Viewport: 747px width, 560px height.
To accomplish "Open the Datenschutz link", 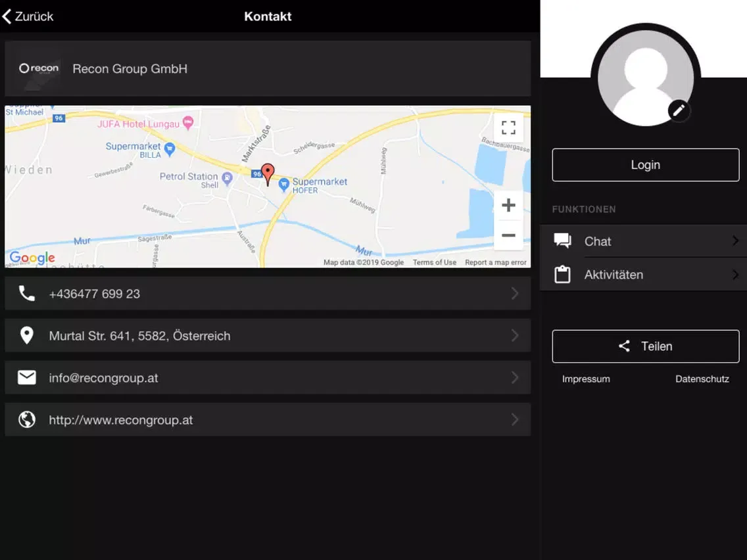I will pos(702,379).
